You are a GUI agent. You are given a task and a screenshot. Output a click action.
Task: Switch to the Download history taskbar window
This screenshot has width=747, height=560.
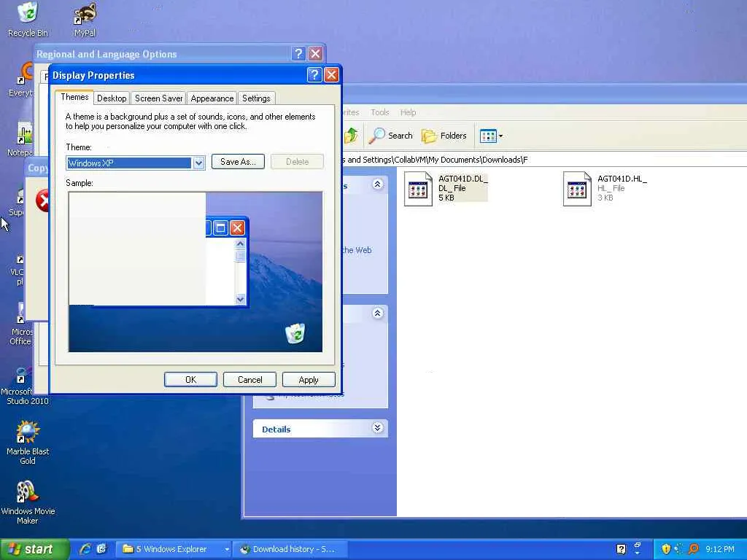[290, 549]
